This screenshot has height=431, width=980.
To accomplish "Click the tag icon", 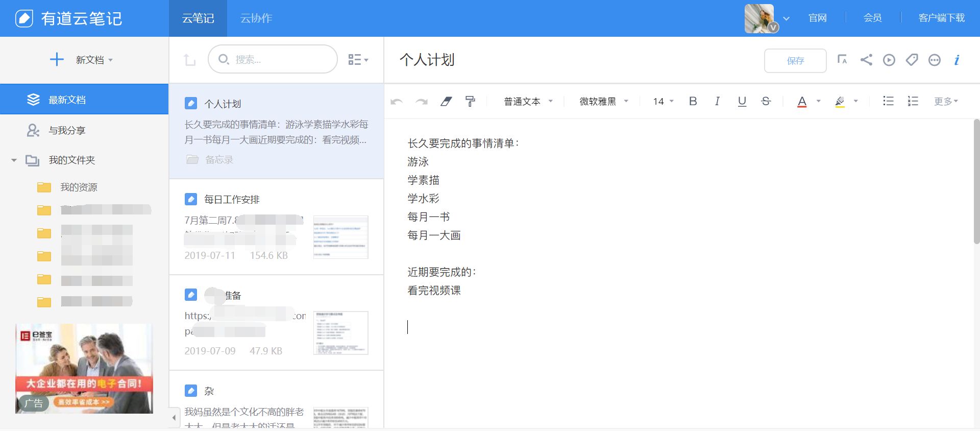I will click(x=912, y=60).
